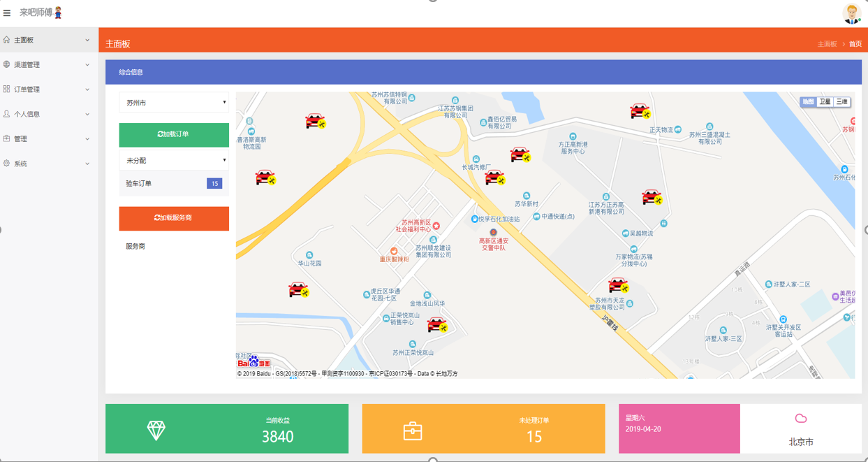Click the car marker near 正天物流
This screenshot has height=462, width=868.
click(x=640, y=110)
